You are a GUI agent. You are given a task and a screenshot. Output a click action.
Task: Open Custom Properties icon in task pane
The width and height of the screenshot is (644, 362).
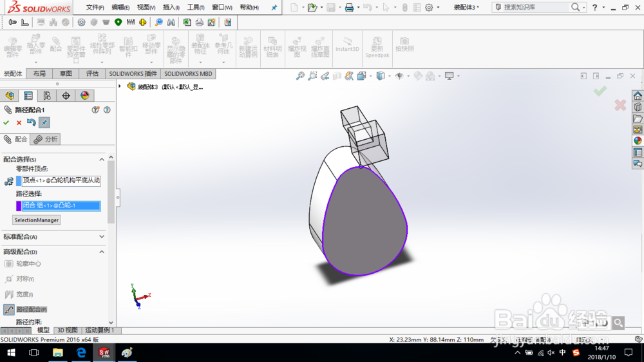point(638,152)
